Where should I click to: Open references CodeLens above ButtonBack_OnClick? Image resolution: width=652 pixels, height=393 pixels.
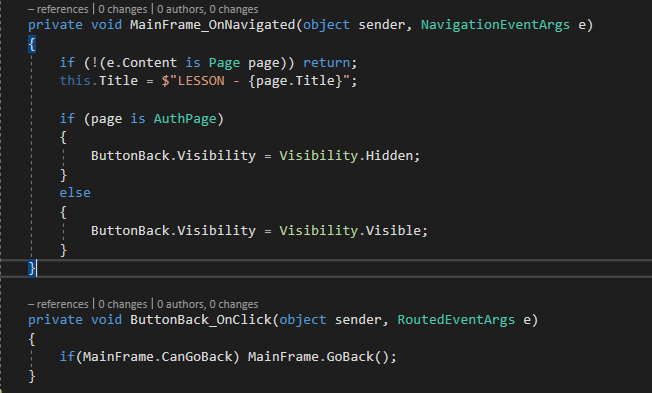click(x=58, y=304)
